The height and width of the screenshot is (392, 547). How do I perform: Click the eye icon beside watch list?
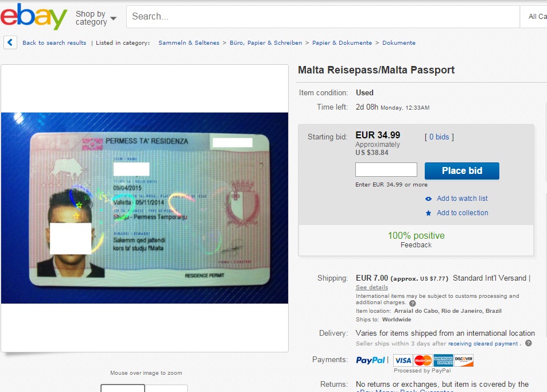coord(428,199)
